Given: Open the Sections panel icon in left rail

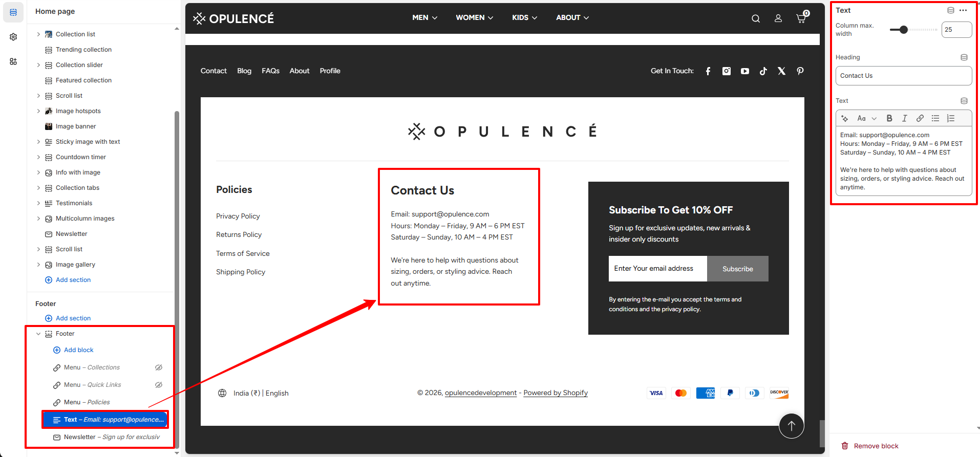Looking at the screenshot, I should tap(13, 12).
